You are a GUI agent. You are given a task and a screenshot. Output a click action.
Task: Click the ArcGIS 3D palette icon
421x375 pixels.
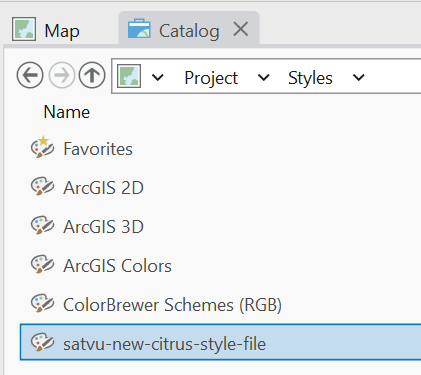[42, 225]
